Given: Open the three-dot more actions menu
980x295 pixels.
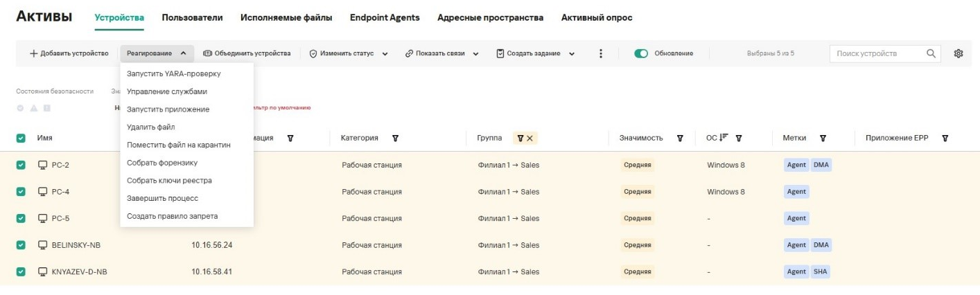Looking at the screenshot, I should point(601,53).
